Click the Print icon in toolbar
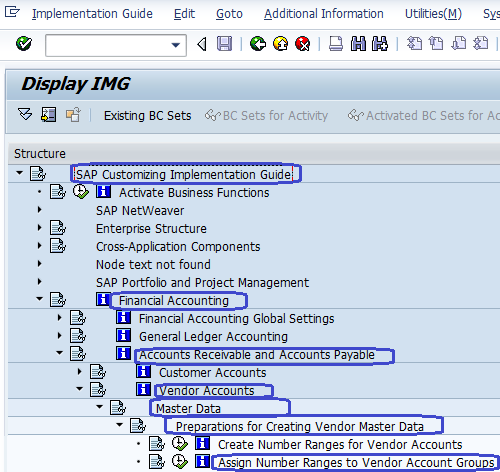Screen dimensions: 500x472 [336, 44]
